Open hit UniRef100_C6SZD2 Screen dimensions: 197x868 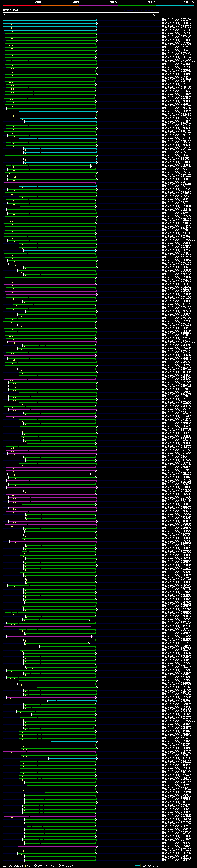point(177,33)
